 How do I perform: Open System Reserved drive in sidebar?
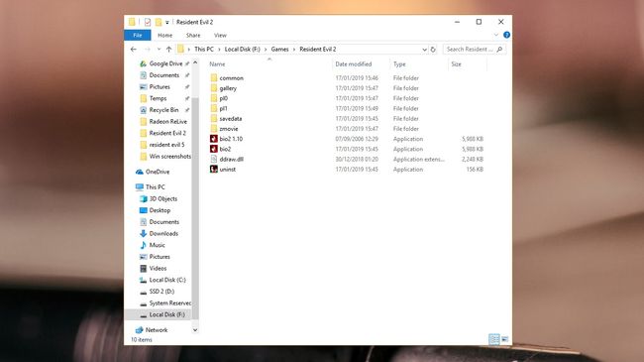click(169, 303)
